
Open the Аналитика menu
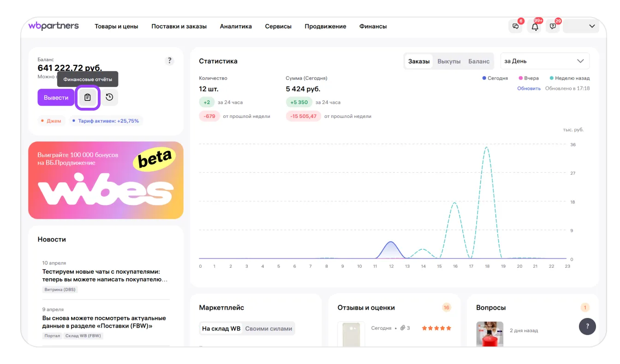coord(236,26)
